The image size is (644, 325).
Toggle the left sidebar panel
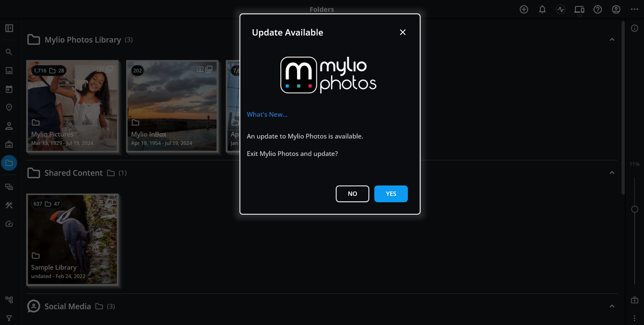tap(9, 28)
